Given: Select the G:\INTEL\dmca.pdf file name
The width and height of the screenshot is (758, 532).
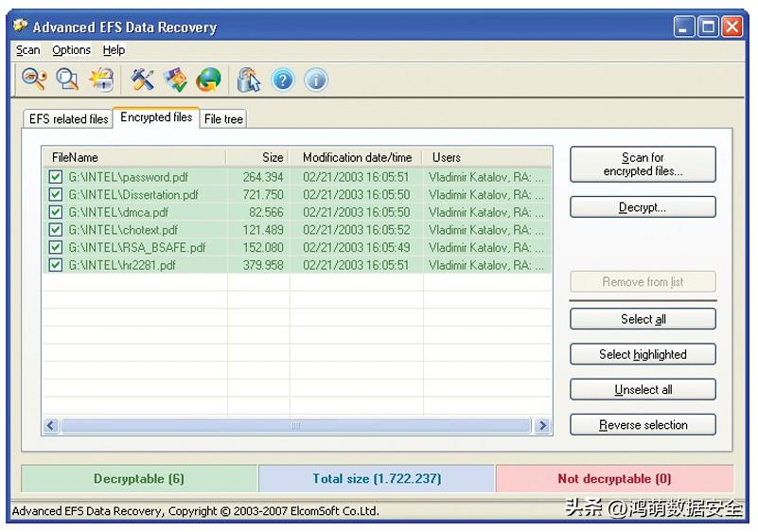Looking at the screenshot, I should pyautogui.click(x=118, y=212).
